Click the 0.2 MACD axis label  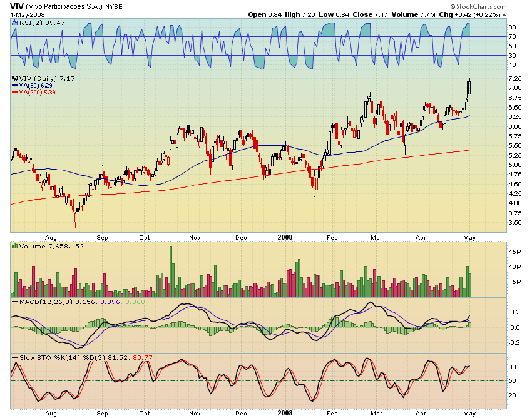click(515, 312)
